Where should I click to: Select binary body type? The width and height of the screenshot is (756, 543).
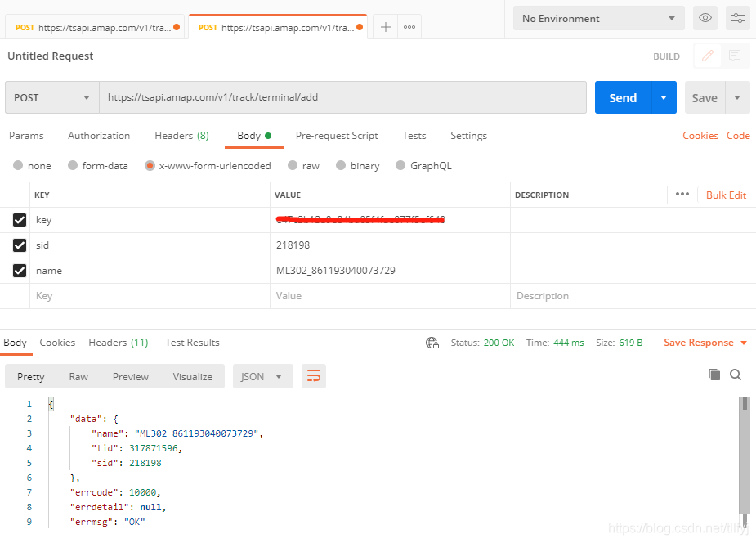click(340, 165)
